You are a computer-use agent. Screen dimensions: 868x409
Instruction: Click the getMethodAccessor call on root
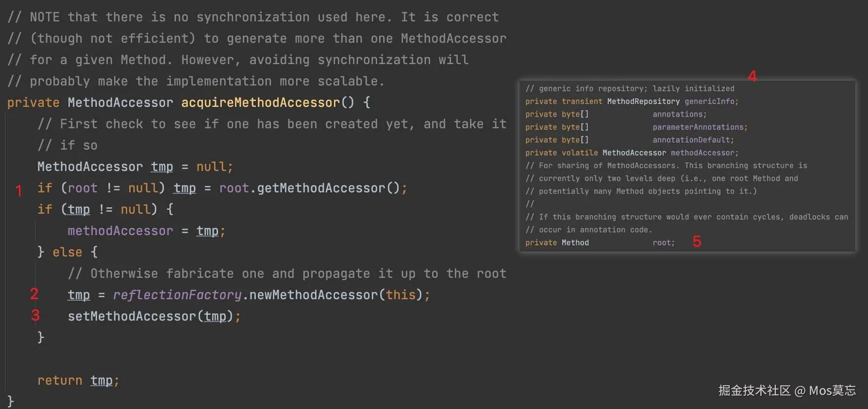[321, 188]
